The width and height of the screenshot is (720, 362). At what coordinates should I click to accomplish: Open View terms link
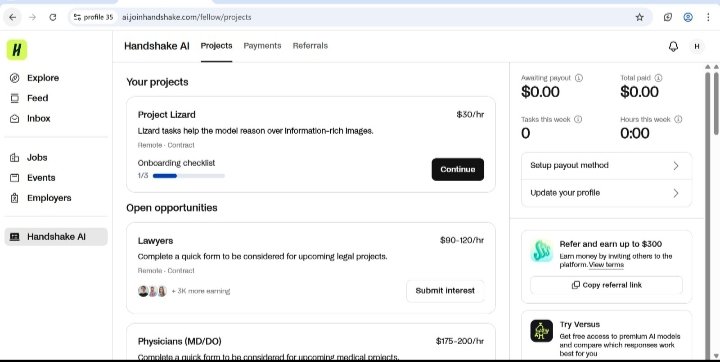(606, 265)
